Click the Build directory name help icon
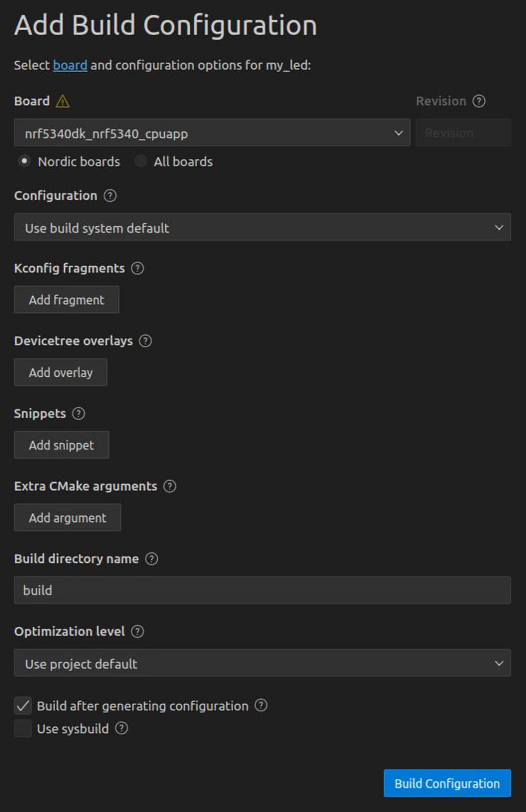Viewport: 526px width, 812px height. [x=151, y=559]
